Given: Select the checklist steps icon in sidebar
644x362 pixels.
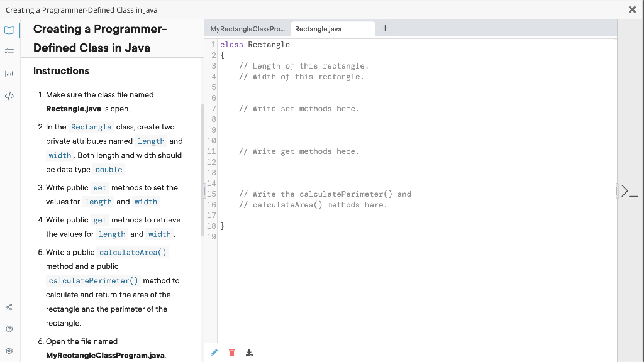Looking at the screenshot, I should (x=9, y=52).
